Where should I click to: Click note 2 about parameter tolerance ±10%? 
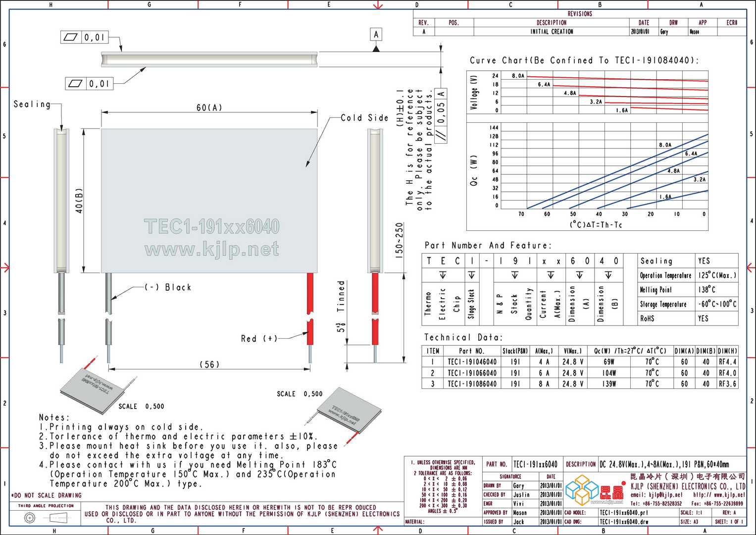point(178,436)
